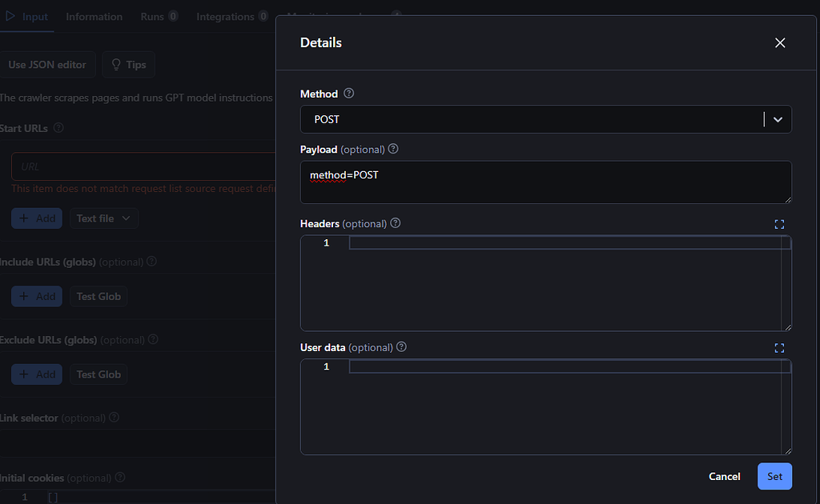Click the Test Glob button under Include URLs
This screenshot has width=820, height=504.
tap(98, 297)
